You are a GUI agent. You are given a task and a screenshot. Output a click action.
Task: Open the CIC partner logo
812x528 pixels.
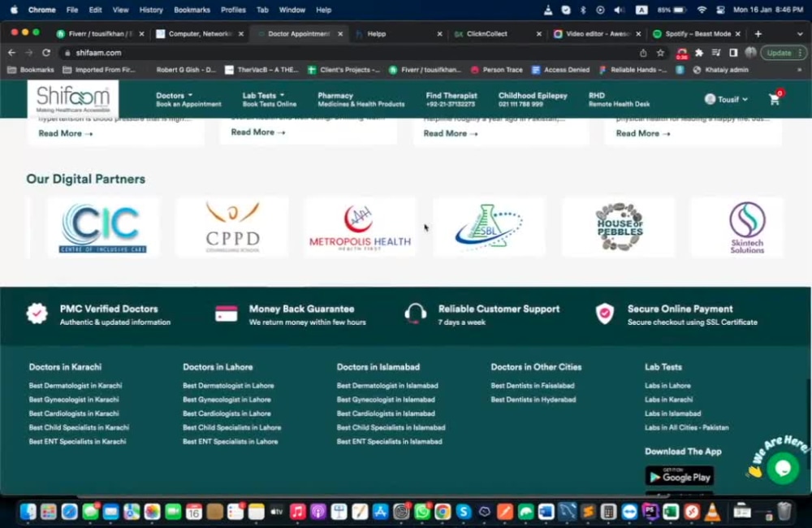tap(102, 227)
